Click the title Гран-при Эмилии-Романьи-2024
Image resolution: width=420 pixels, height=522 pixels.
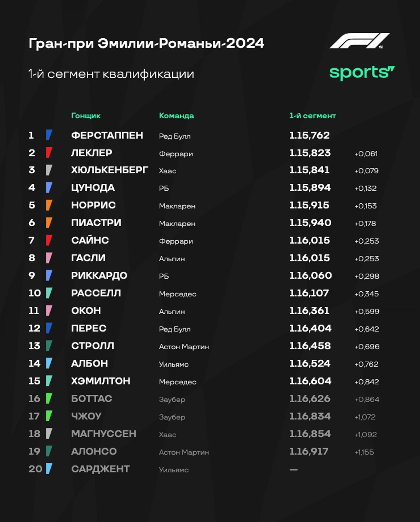coord(146,43)
